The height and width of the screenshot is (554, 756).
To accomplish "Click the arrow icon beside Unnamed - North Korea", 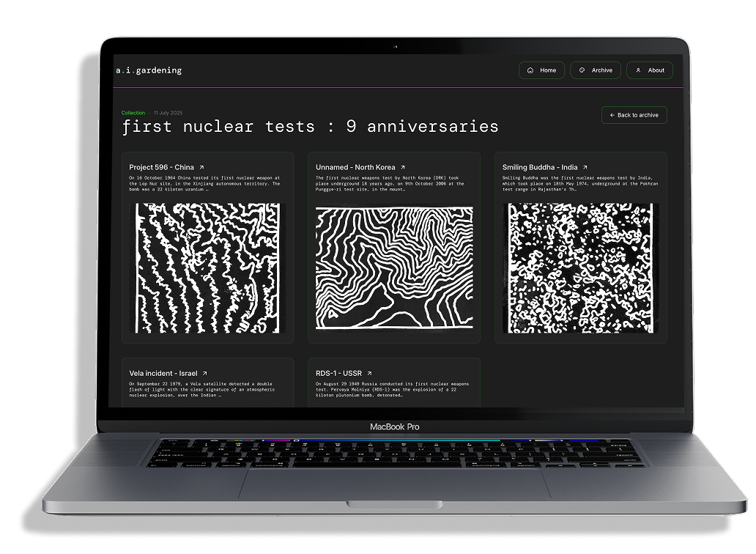I will pyautogui.click(x=402, y=168).
